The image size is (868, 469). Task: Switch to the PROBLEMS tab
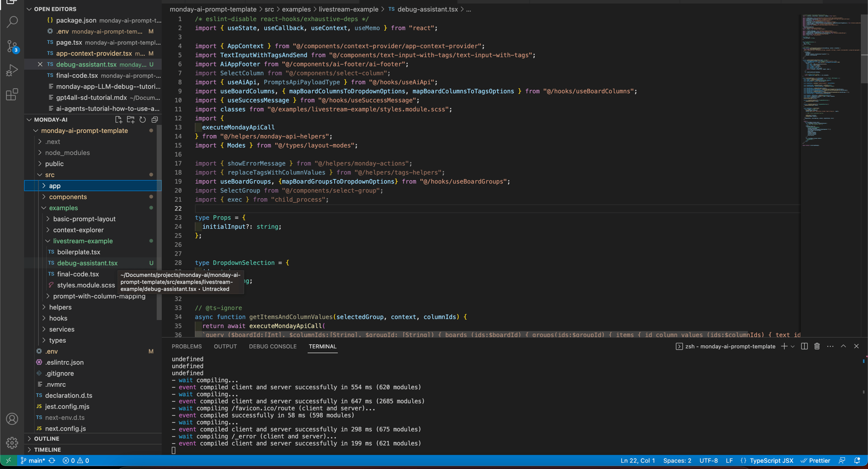(186, 347)
